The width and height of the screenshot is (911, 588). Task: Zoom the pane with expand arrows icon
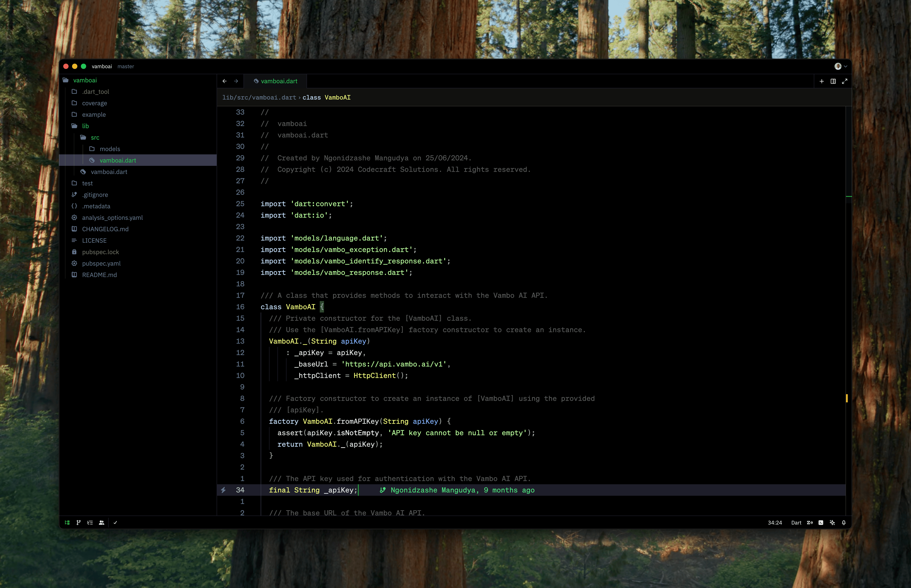(x=844, y=81)
